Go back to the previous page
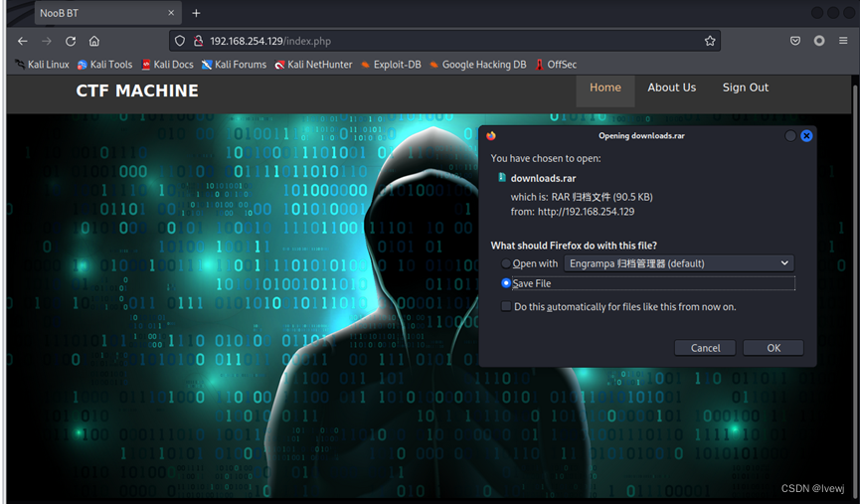Image resolution: width=860 pixels, height=504 pixels. pyautogui.click(x=23, y=41)
